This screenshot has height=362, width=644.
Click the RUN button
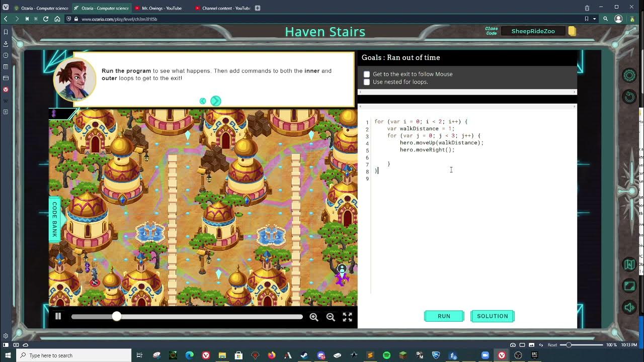[x=444, y=316]
